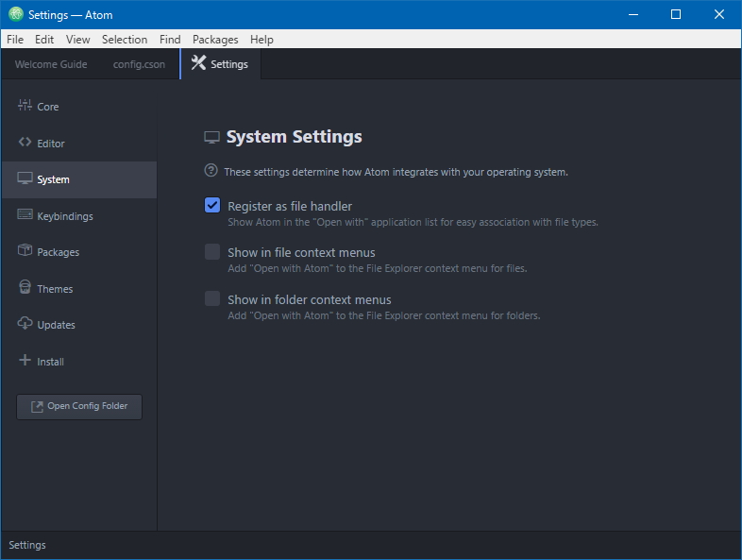This screenshot has width=742, height=560.
Task: Click the monitor icon beside System Settings heading
Action: coord(211,138)
